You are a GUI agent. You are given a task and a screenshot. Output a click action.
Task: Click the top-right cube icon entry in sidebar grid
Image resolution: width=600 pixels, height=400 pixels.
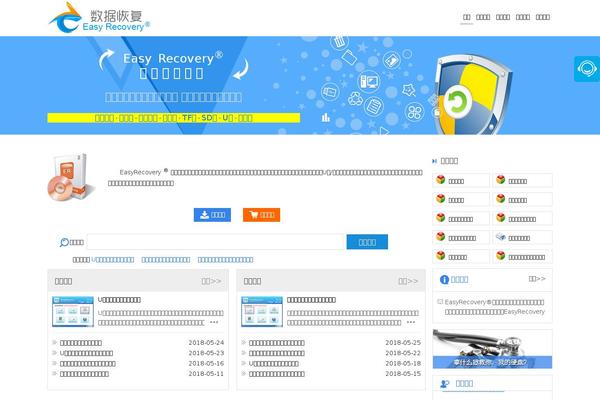522,180
